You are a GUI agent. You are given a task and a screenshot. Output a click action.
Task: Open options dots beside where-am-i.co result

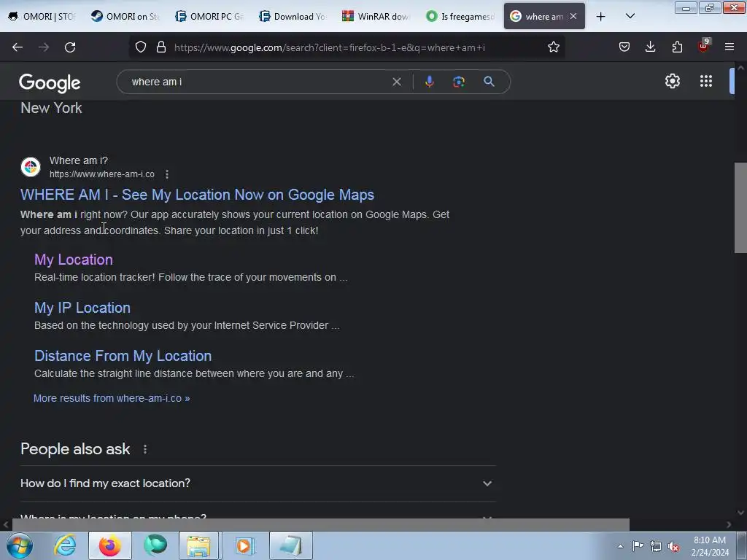[x=167, y=174]
